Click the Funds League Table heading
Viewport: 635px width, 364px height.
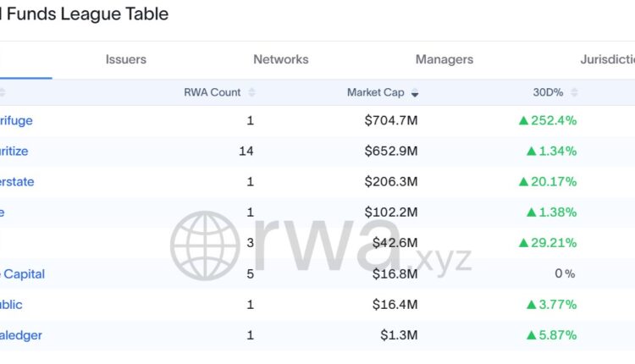coord(85,14)
